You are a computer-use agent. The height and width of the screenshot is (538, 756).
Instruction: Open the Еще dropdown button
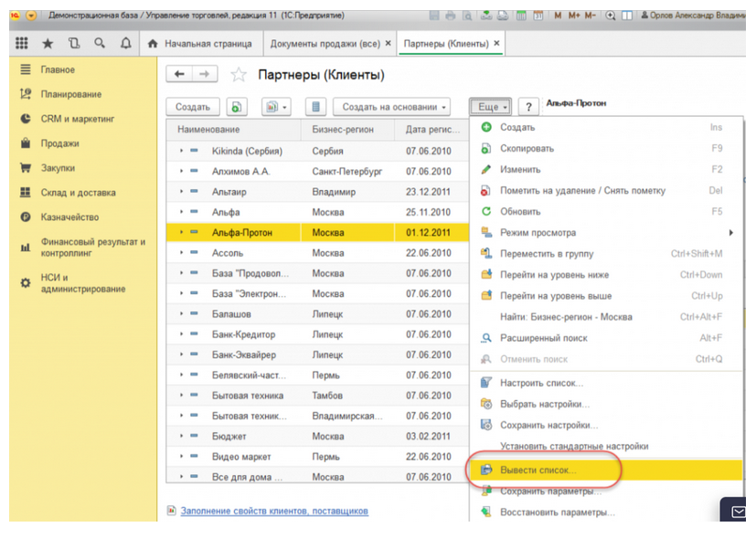pyautogui.click(x=491, y=107)
